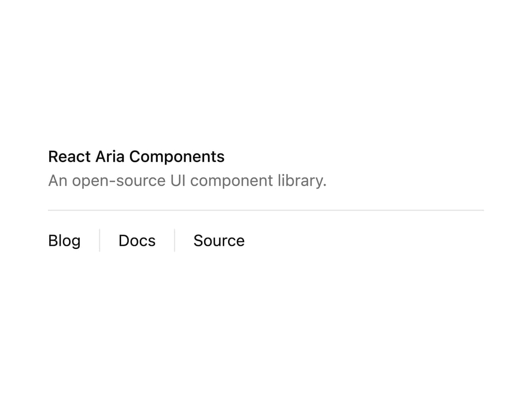Click the word library in the subtitle
The height and width of the screenshot is (399, 532).
302,180
